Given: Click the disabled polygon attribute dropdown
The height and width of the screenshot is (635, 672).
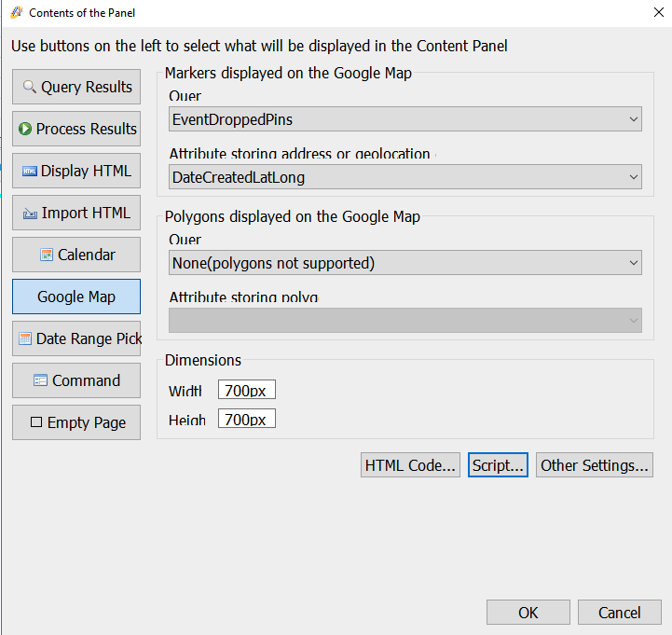Looking at the screenshot, I should click(405, 320).
